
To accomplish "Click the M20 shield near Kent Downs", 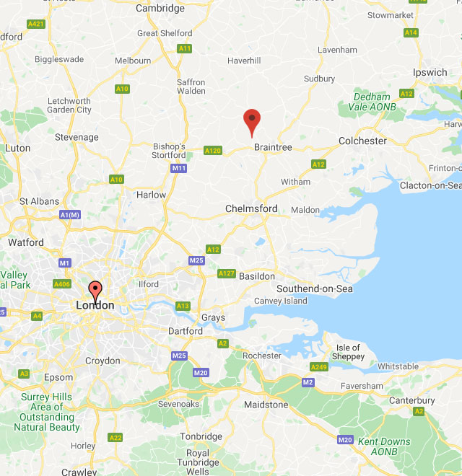I will tap(345, 439).
